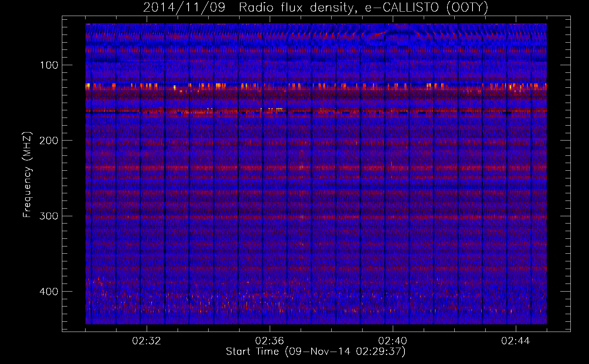Click the 02:36 time tick label

coord(270,341)
